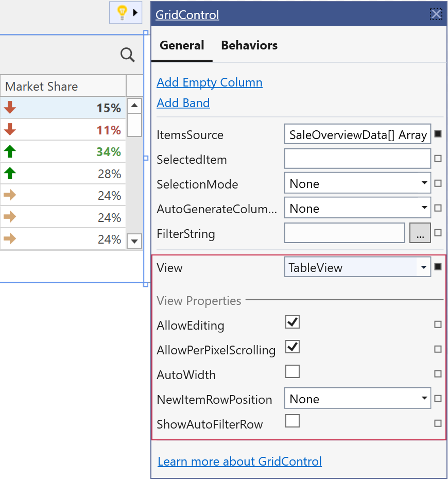The width and height of the screenshot is (448, 479).
Task: Enable the ShowAutoFilterRow checkbox
Action: coord(292,421)
